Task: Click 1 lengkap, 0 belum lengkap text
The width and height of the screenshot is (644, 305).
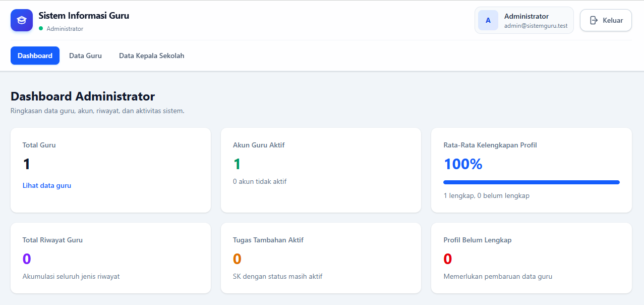Action: coord(487,195)
